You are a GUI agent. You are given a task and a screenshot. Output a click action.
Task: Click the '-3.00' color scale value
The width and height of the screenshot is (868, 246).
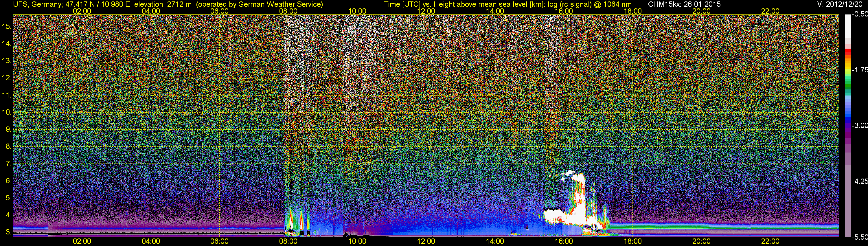click(x=860, y=126)
